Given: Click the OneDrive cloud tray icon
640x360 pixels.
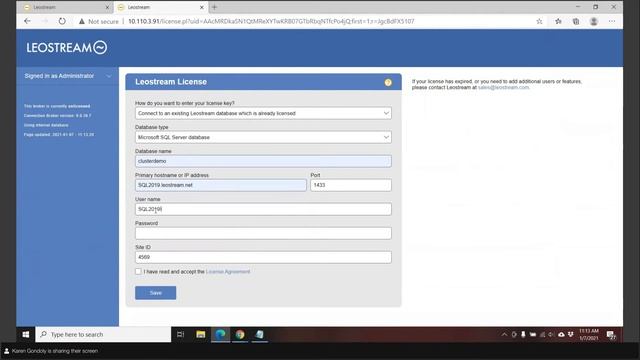Looking at the screenshot, I should [x=561, y=335].
